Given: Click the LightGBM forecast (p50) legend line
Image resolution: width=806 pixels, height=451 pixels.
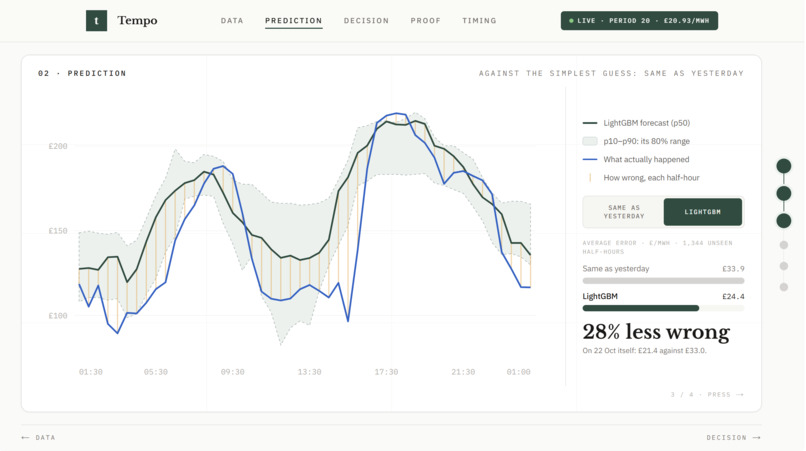Looking at the screenshot, I should [x=590, y=123].
